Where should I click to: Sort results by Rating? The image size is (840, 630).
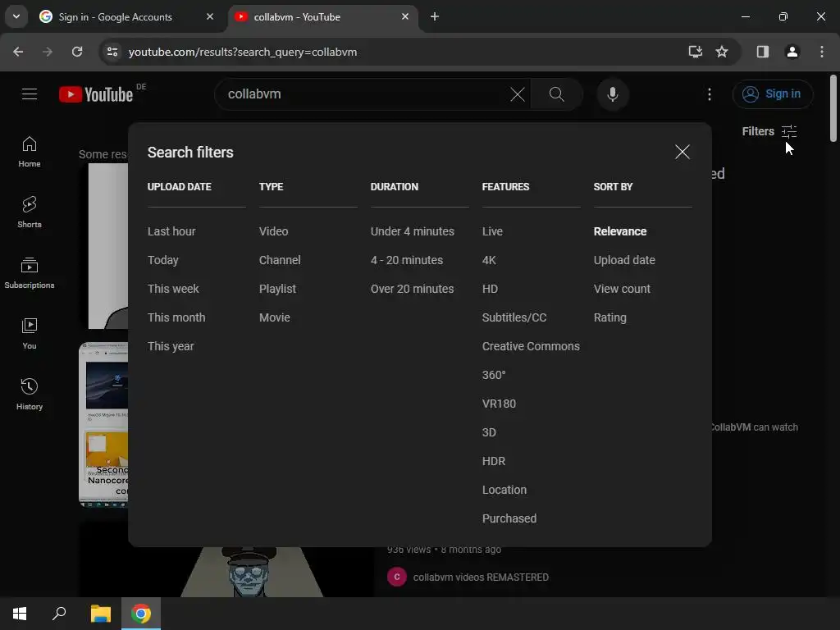[x=609, y=317]
